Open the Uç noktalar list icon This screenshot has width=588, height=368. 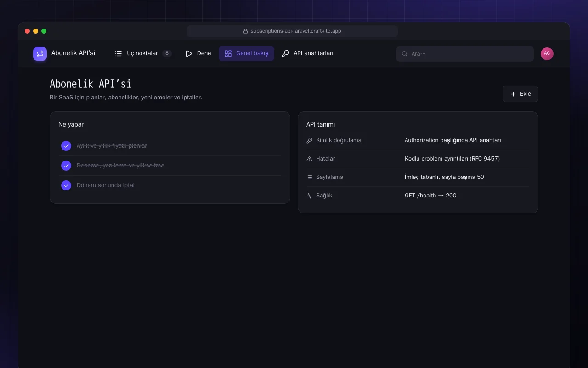click(x=118, y=53)
